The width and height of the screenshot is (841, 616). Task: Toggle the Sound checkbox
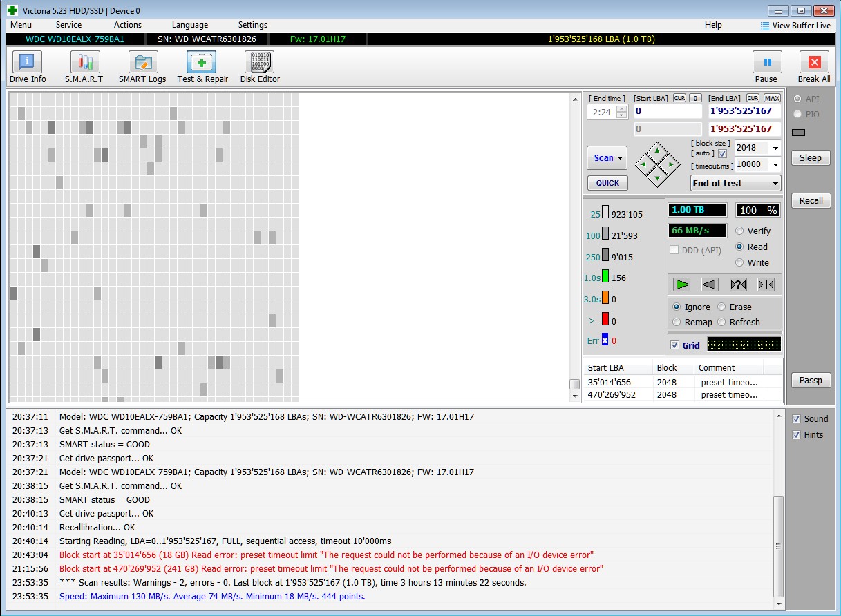click(796, 419)
